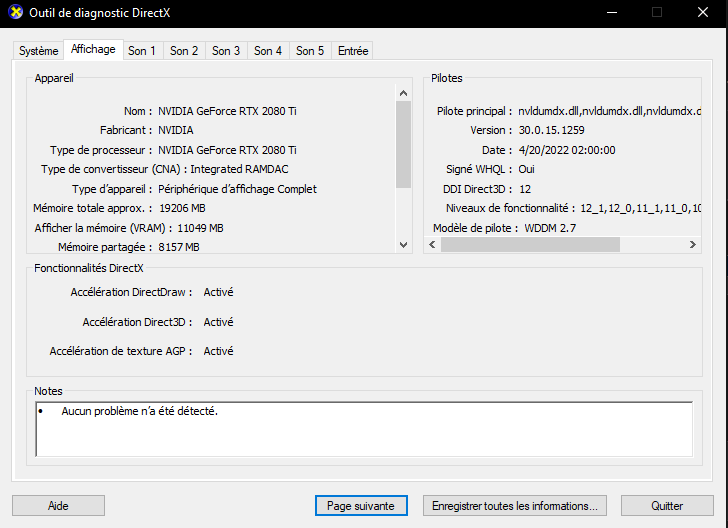This screenshot has height=528, width=728.
Task: Click the Fabricant value 'NVIDIA'
Action: point(176,130)
